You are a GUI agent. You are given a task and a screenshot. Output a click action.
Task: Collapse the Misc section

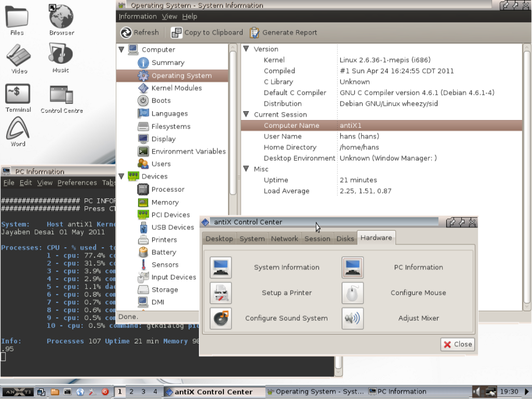(246, 169)
